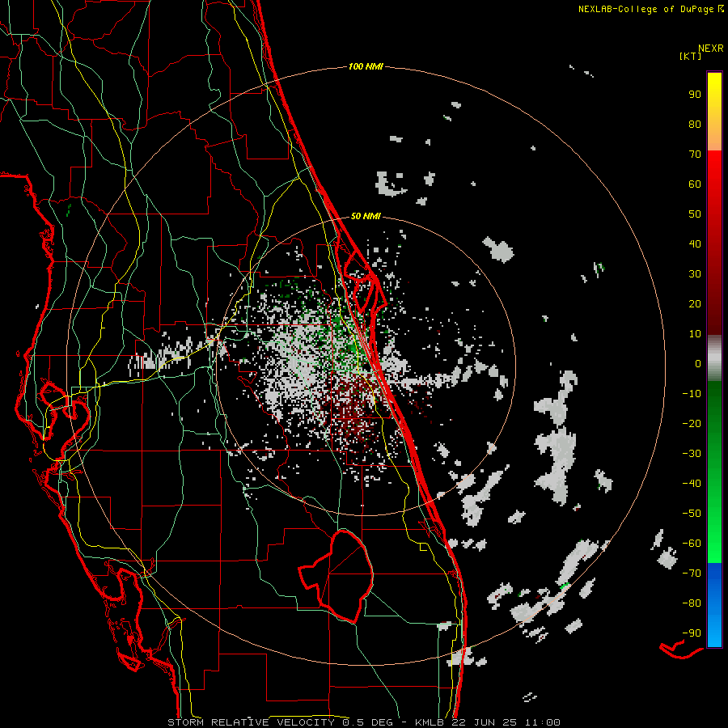Click the -30 value on velocity scale
The height and width of the screenshot is (728, 728).
(x=692, y=454)
